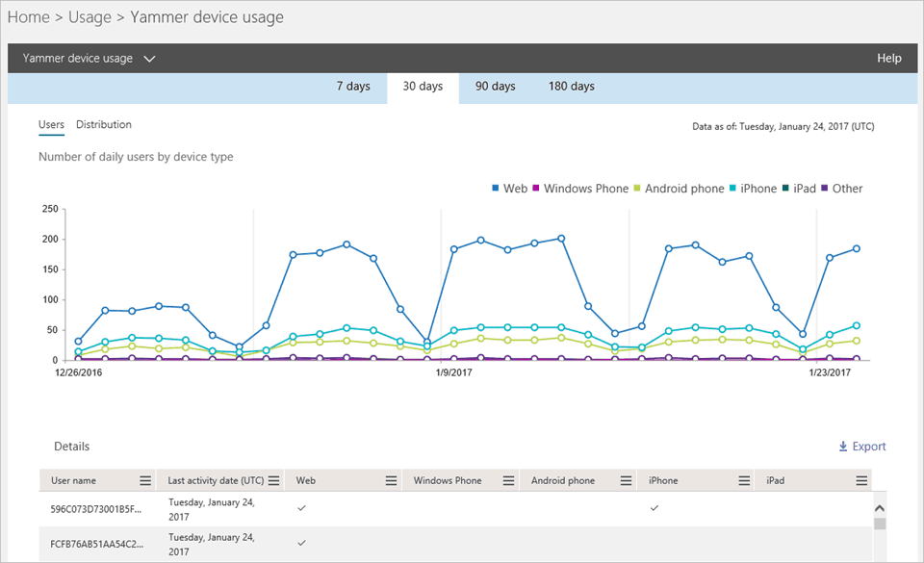
Task: Open the Web column menu icon
Action: click(x=391, y=479)
